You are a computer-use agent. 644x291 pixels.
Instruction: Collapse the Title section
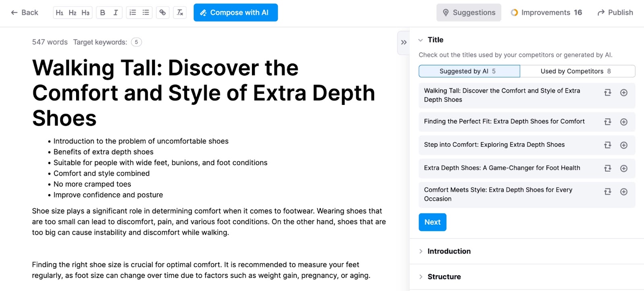pos(420,39)
